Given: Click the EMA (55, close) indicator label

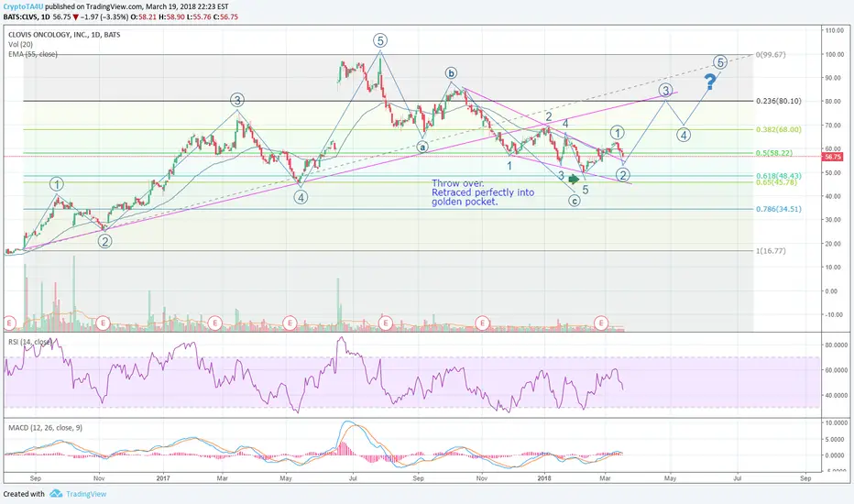Looking at the screenshot, I should tap(33, 54).
